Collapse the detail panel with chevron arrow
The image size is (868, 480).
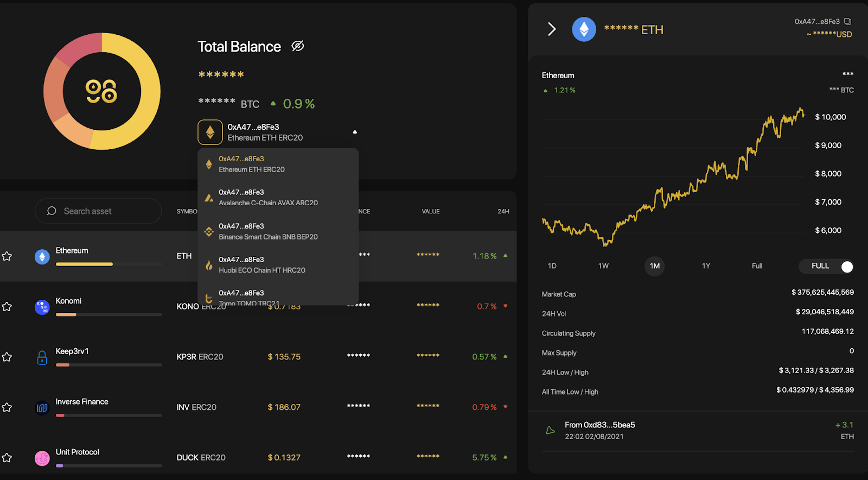[x=552, y=29]
